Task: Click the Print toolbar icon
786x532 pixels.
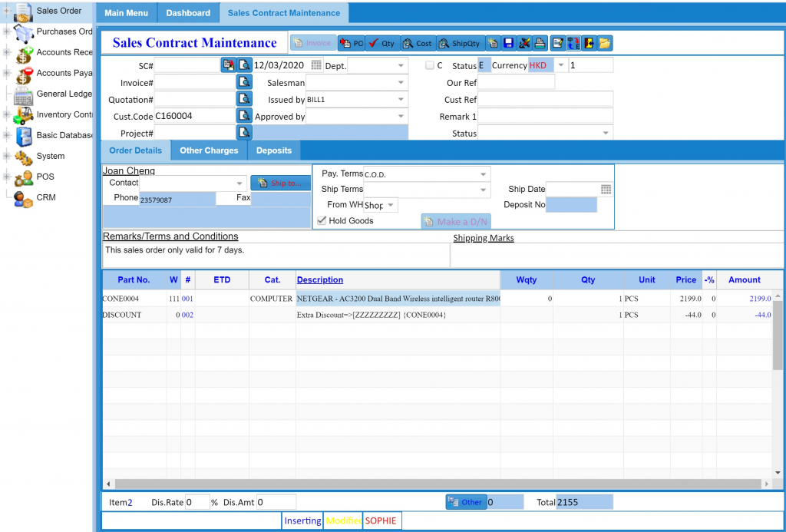Action: 540,43
